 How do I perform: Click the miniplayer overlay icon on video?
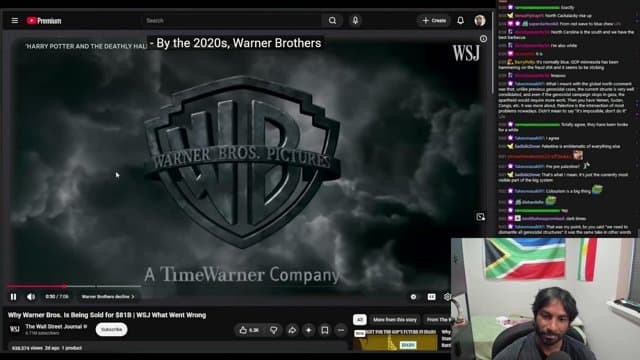480,217
